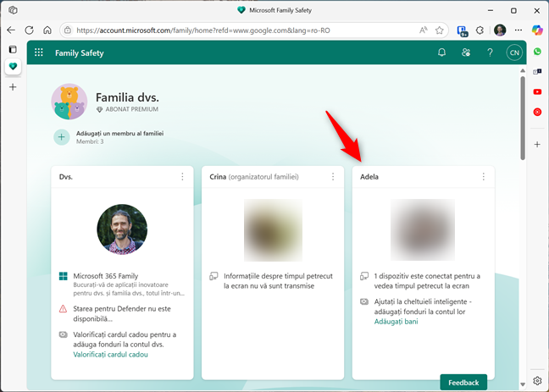Open the more options menu for the Adela card

(x=483, y=177)
